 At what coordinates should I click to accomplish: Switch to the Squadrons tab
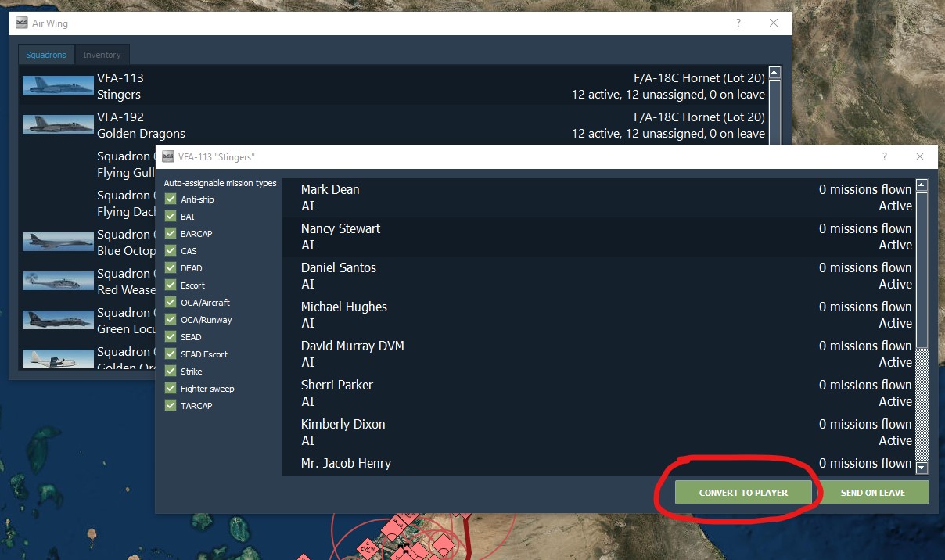46,55
